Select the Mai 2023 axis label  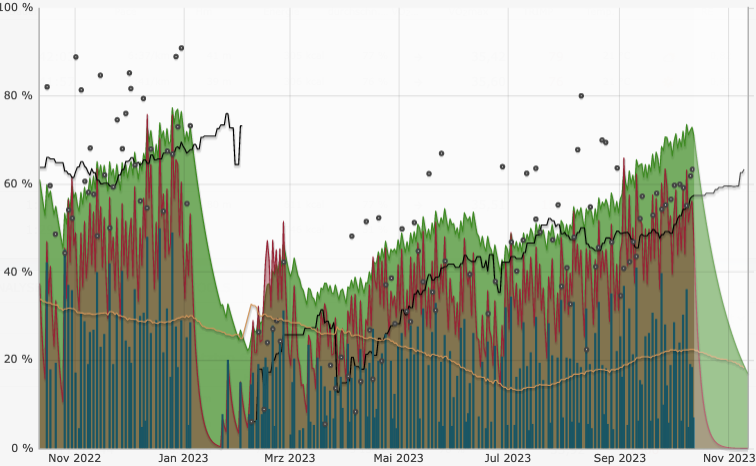(393, 458)
